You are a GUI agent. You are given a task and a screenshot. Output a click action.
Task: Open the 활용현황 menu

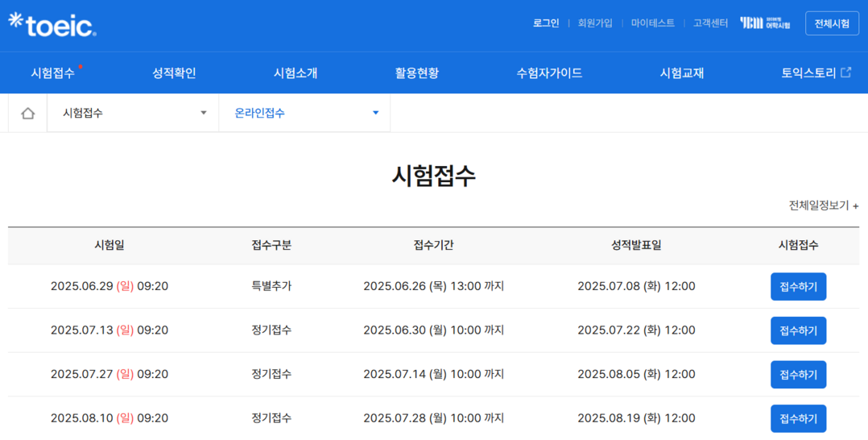coord(416,73)
